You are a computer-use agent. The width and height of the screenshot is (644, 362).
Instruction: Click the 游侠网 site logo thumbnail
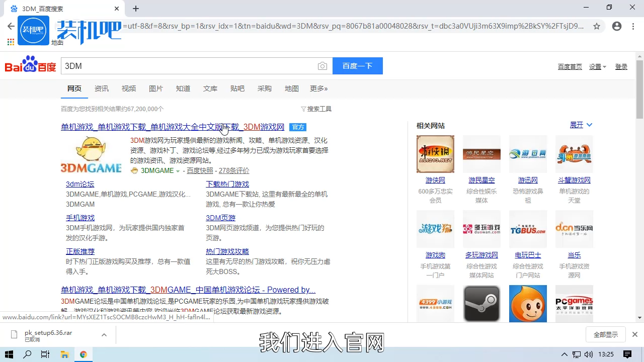click(x=435, y=154)
